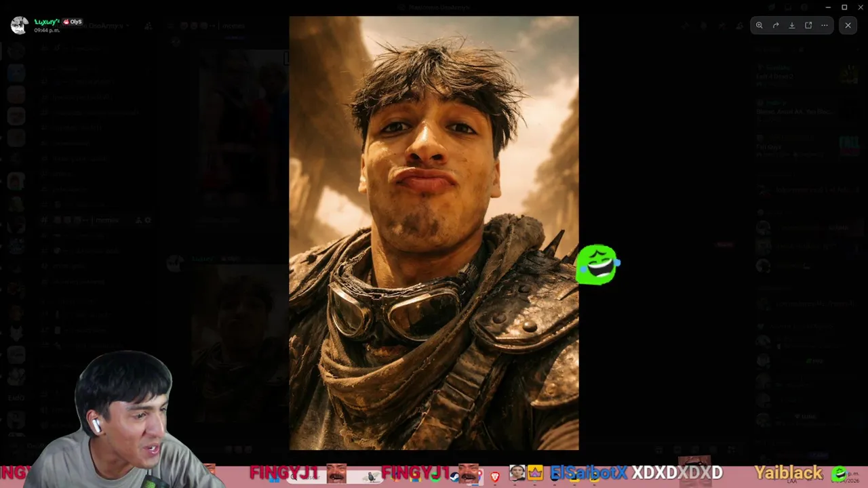Image resolution: width=868 pixels, height=488 pixels.
Task: Click the Luxury username beside the avatar
Action: tap(47, 22)
